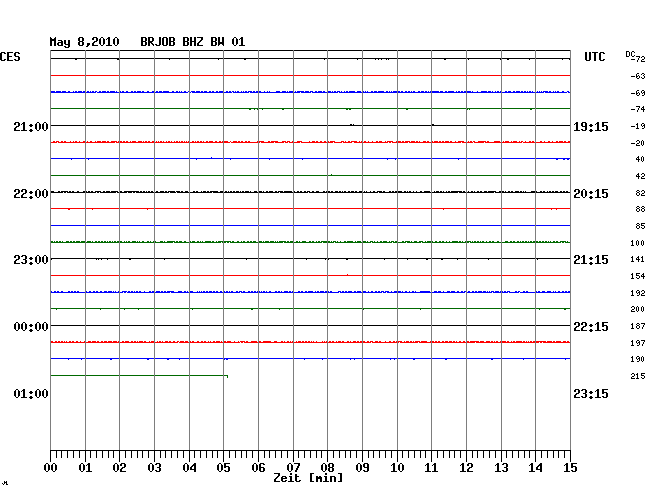
Task: Click the DC offset value '100'
Action: tap(638, 243)
